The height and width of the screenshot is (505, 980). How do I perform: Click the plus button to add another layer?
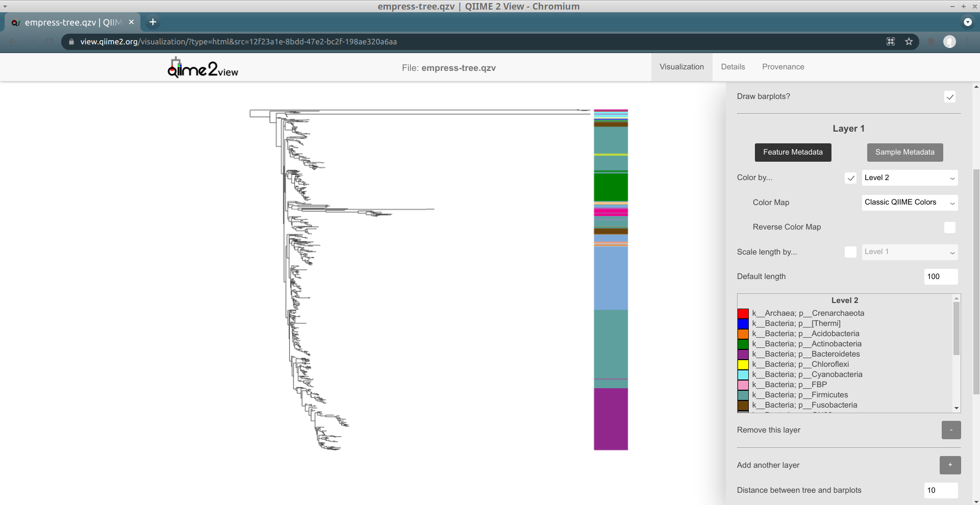950,465
